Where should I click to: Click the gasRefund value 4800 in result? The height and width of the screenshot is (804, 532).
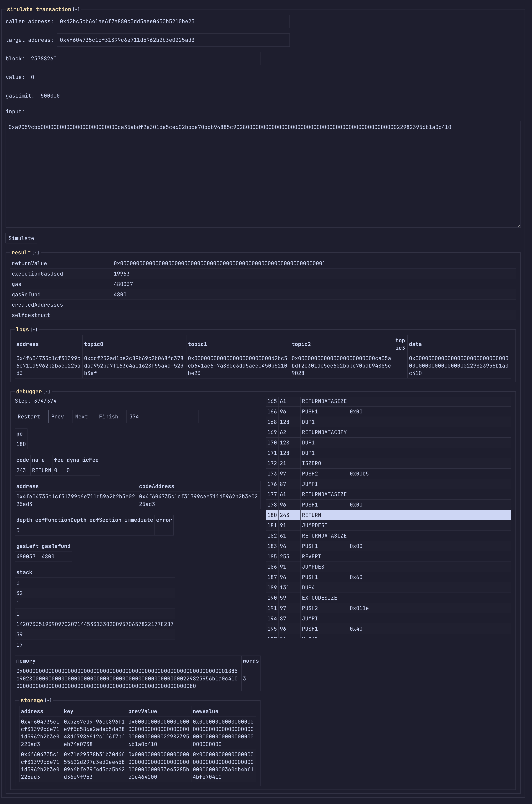(x=314, y=295)
